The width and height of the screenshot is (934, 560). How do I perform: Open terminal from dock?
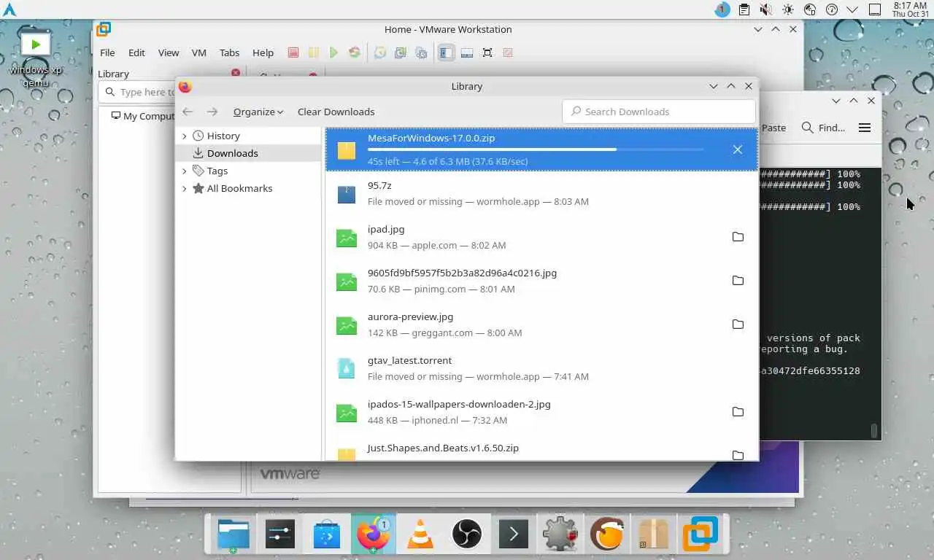click(x=513, y=535)
